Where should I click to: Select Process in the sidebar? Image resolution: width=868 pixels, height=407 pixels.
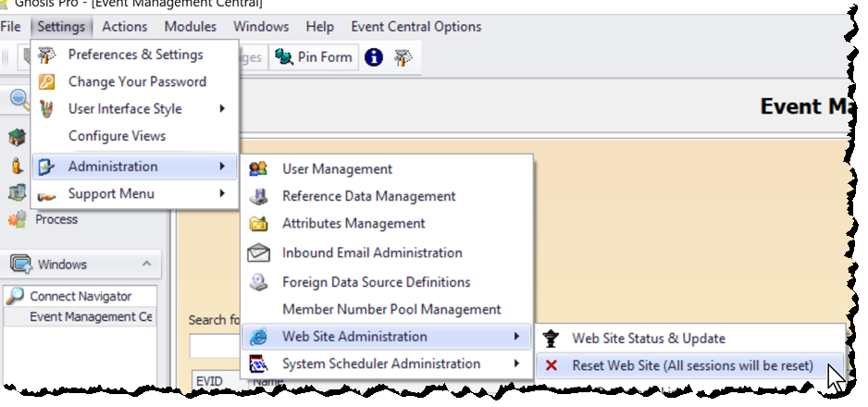click(x=56, y=219)
